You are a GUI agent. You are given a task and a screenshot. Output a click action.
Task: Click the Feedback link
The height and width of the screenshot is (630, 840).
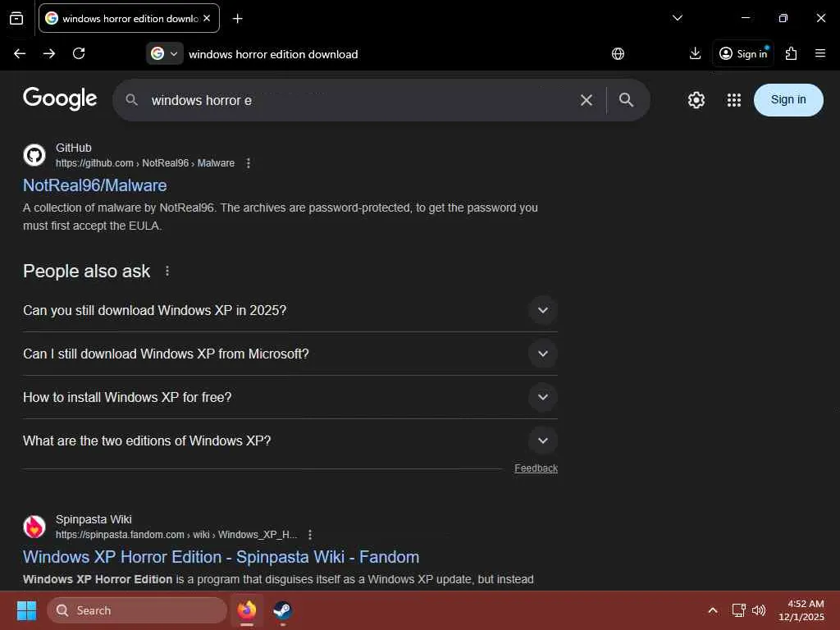(536, 468)
